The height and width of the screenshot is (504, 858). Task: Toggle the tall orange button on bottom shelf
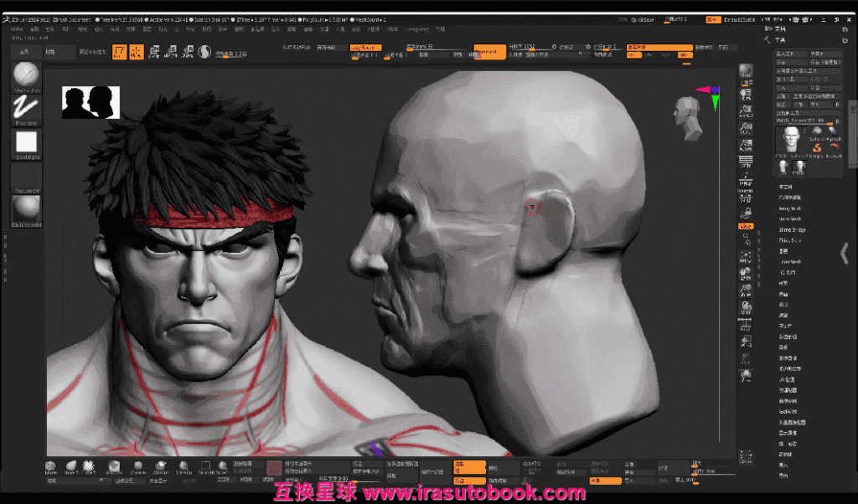[x=469, y=467]
